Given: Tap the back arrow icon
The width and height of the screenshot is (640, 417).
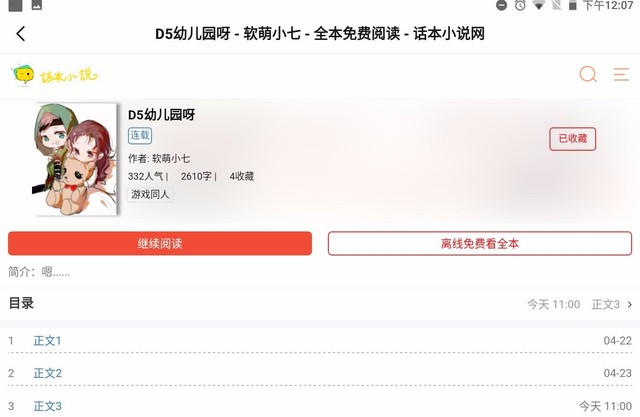Looking at the screenshot, I should pyautogui.click(x=21, y=34).
